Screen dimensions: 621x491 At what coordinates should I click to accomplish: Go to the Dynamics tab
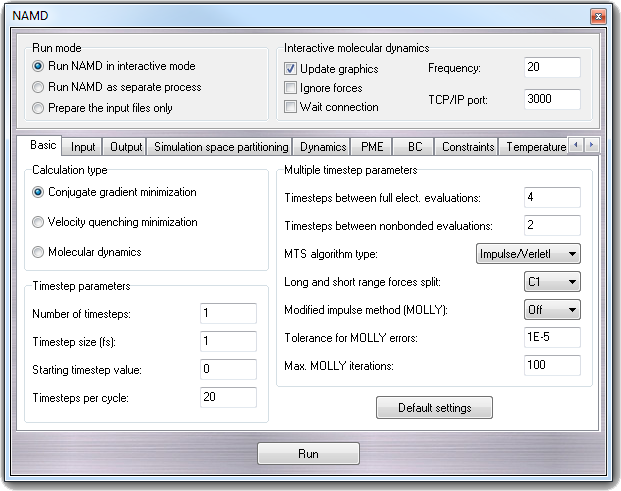(323, 147)
